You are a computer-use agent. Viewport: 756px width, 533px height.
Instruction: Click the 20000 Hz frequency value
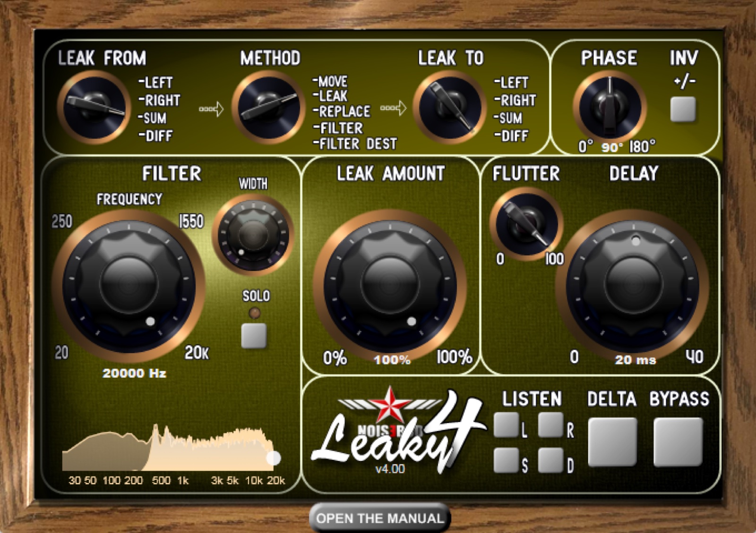tap(134, 373)
